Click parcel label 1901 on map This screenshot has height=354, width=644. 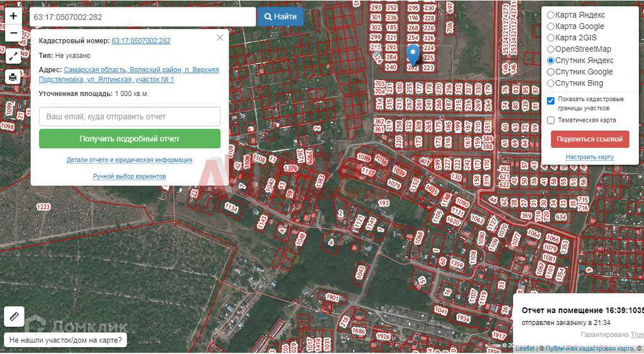tap(332, 298)
